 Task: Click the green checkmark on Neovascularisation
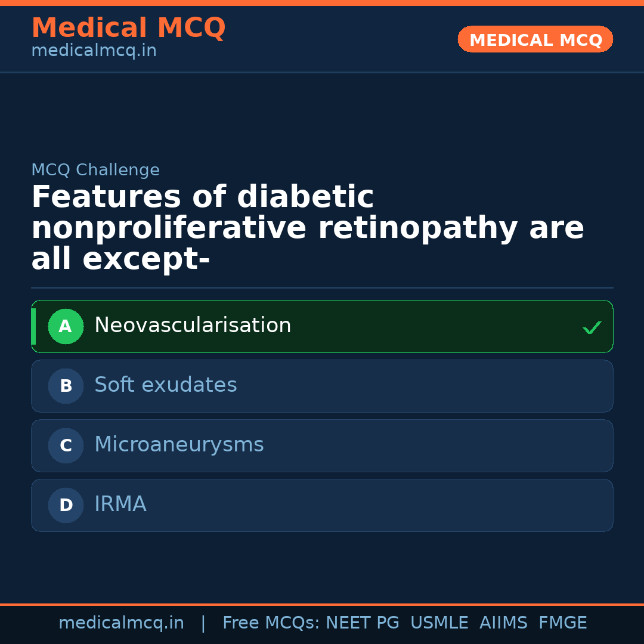tap(592, 327)
